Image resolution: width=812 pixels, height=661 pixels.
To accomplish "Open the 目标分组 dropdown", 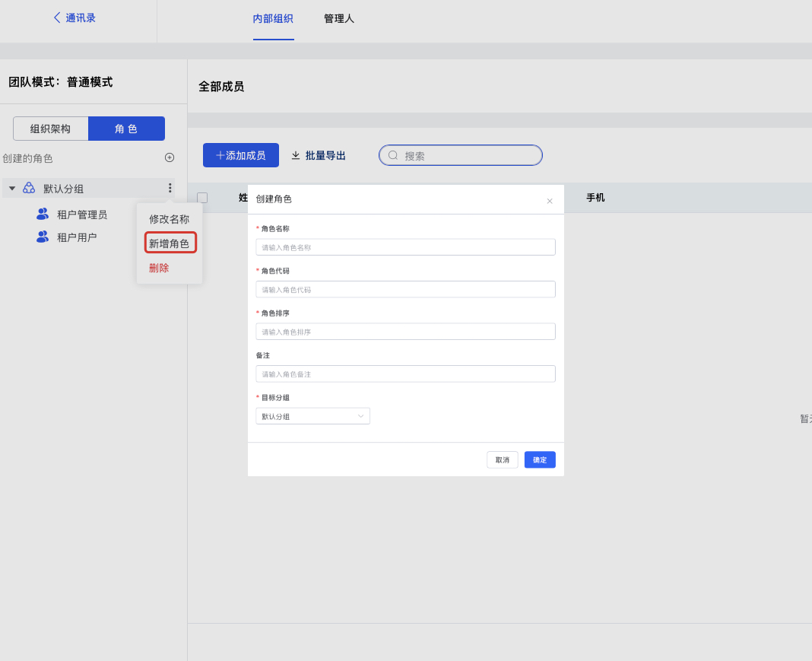I will point(312,416).
